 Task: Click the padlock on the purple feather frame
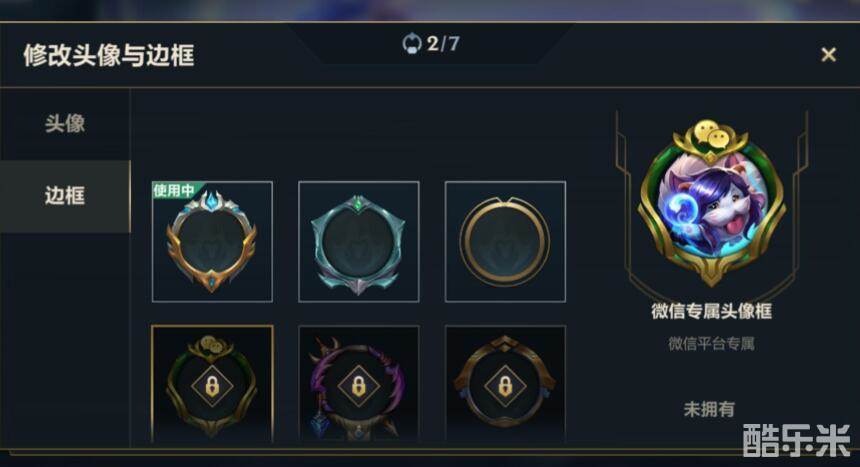click(359, 386)
